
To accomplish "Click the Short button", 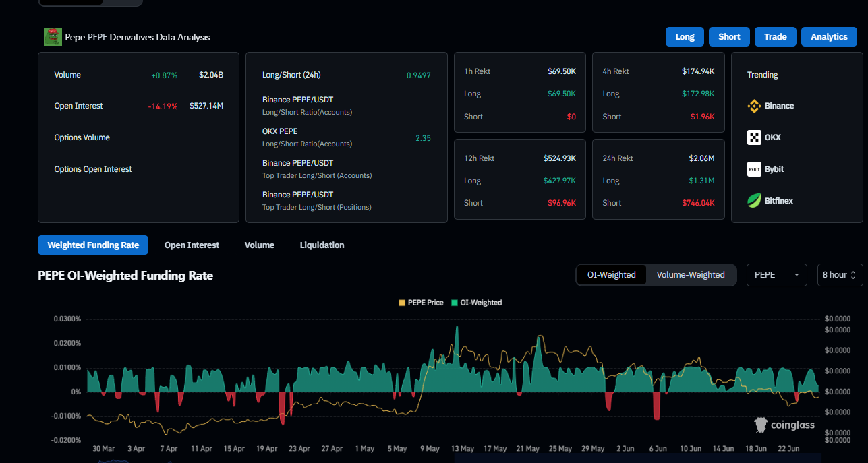I will pos(729,37).
